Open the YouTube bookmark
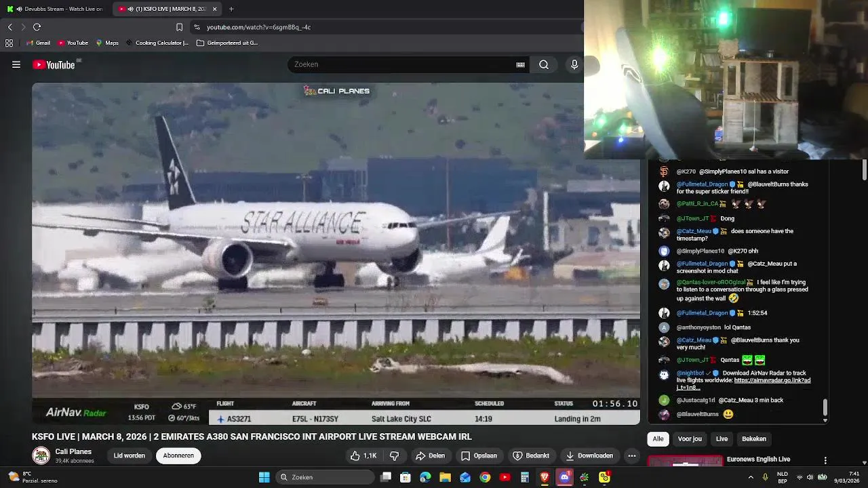 73,43
